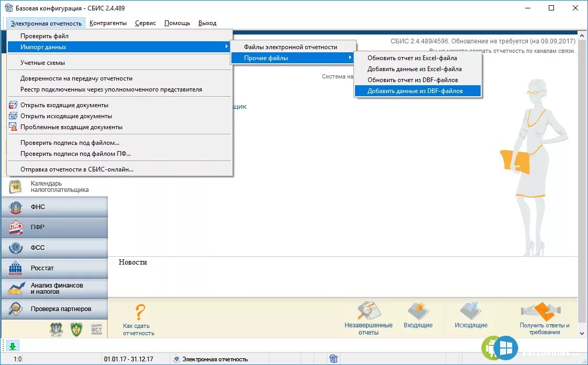Click the 1:0 indicator in status bar
Screen dimensions: 588x365
[x=18, y=359]
